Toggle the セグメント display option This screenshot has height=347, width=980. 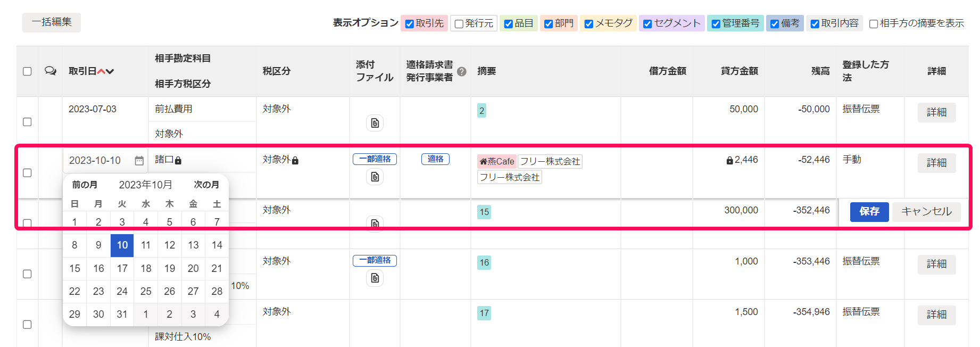coord(647,24)
